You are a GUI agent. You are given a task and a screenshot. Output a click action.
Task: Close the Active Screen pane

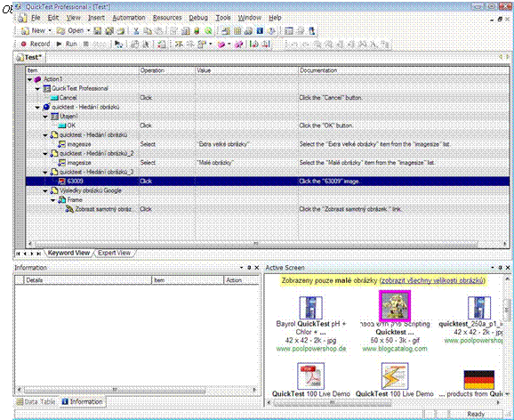click(508, 268)
